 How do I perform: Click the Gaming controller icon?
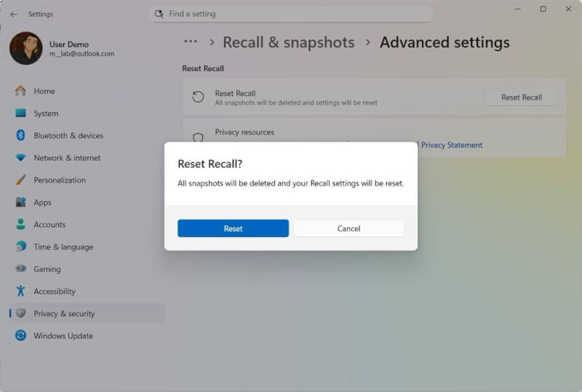[x=20, y=268]
